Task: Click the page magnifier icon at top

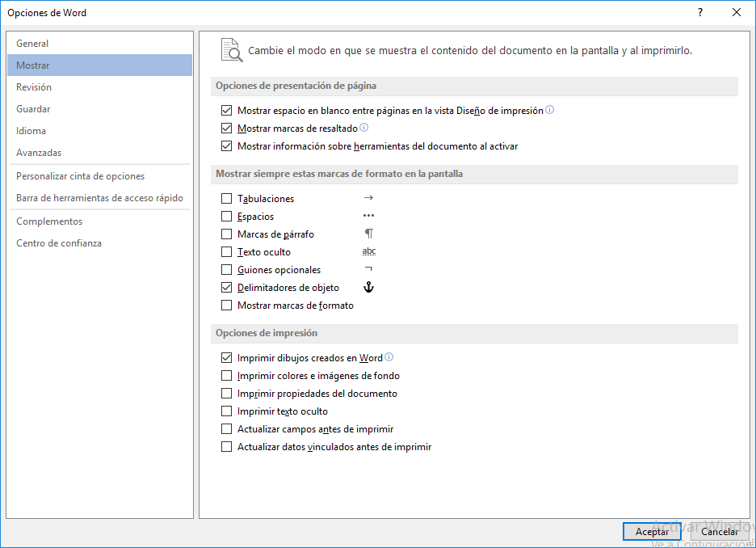Action: (x=232, y=50)
